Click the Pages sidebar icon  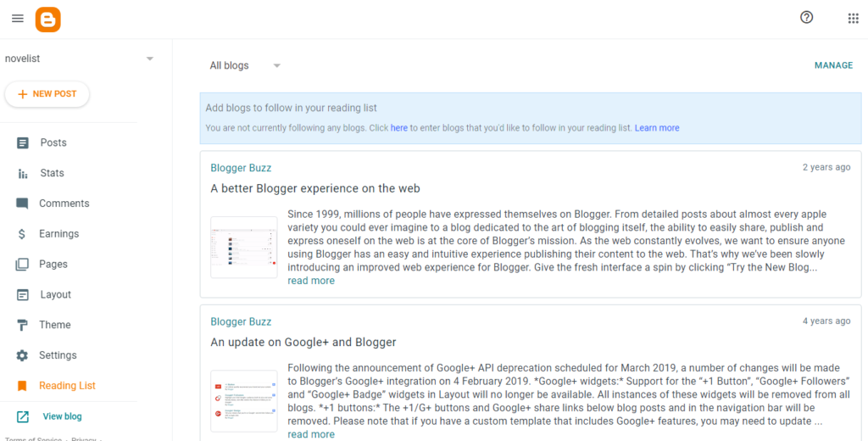point(22,265)
